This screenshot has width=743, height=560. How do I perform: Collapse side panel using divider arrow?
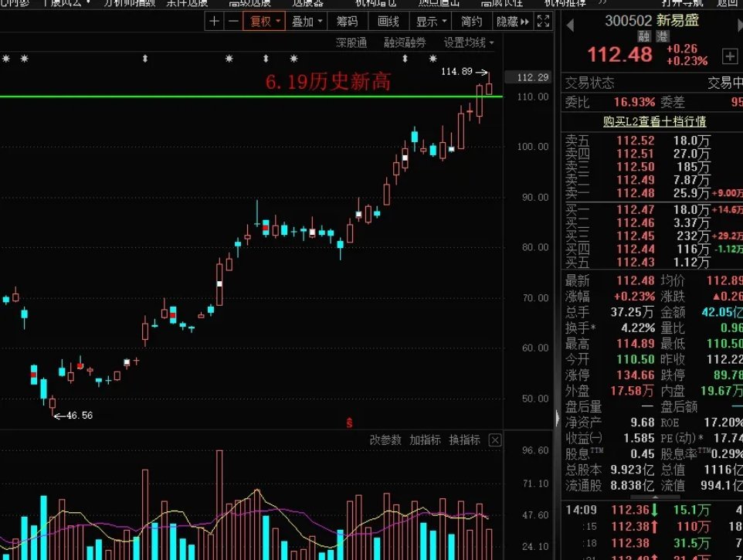coord(558,419)
